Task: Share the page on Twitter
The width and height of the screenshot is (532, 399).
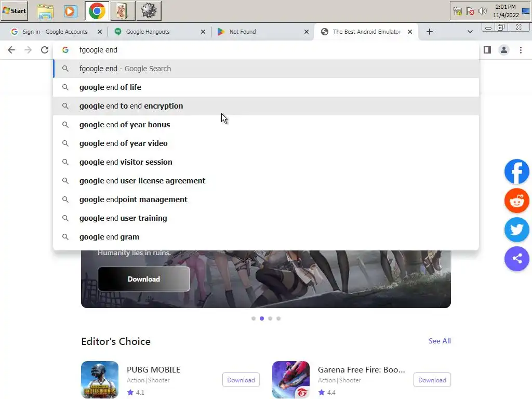Action: (517, 230)
